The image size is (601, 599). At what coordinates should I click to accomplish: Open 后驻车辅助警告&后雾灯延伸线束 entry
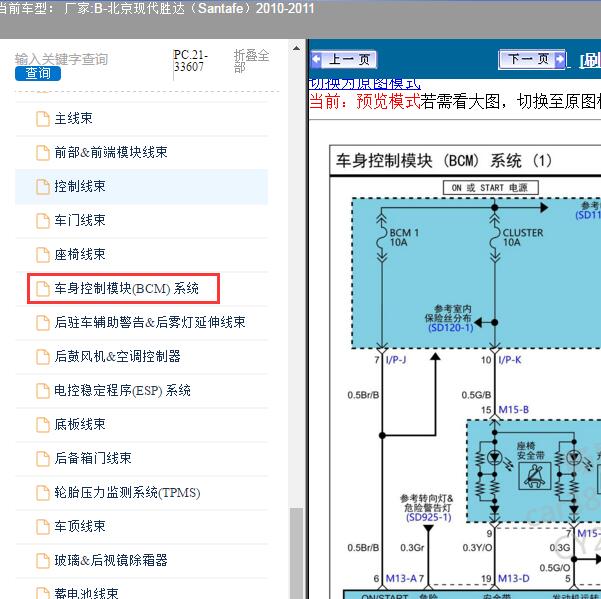tap(141, 322)
